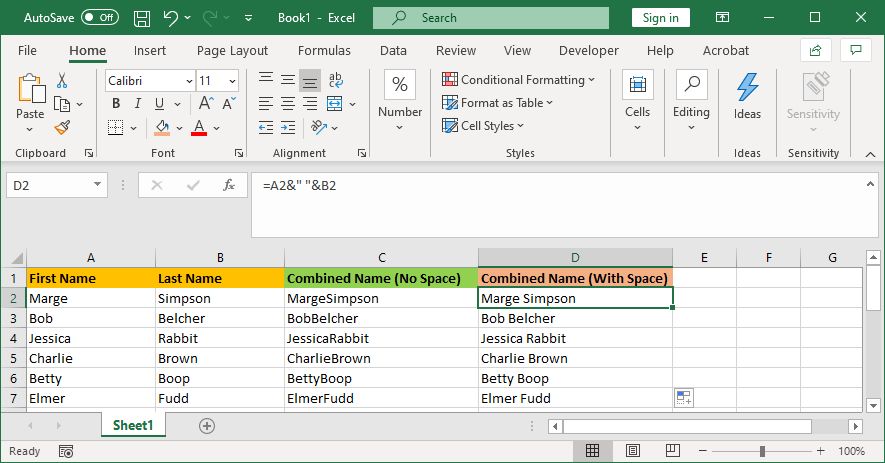
Task: Open the Formulas ribbon tab
Action: tap(324, 50)
